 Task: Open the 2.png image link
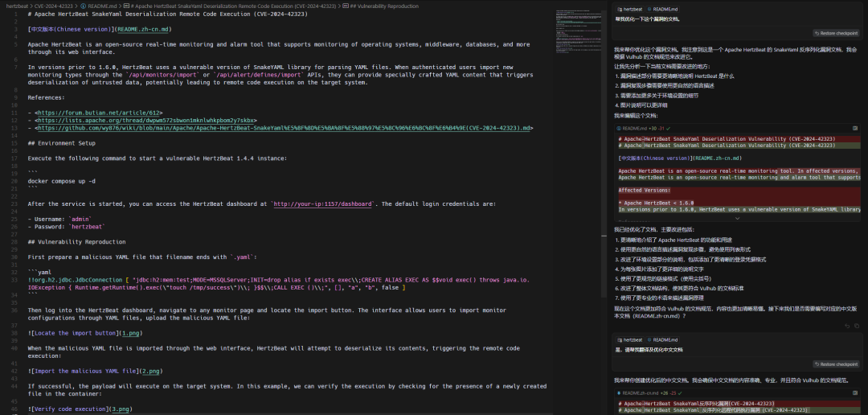coord(149,372)
